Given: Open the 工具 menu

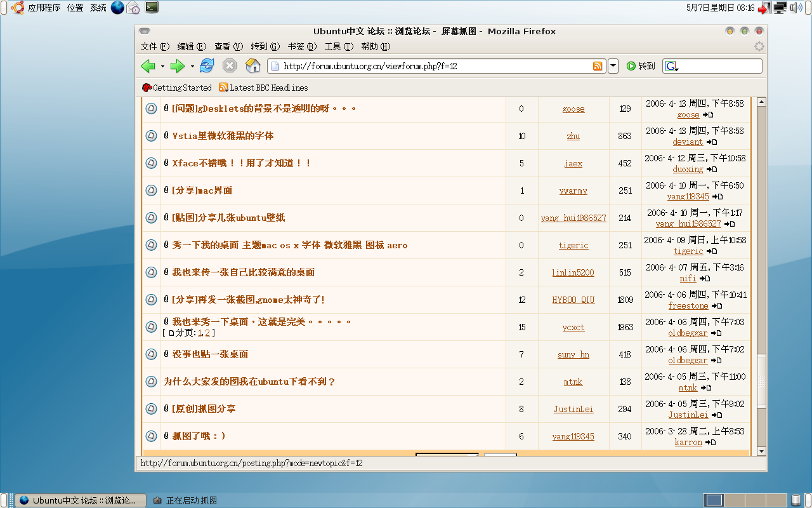Looking at the screenshot, I should coord(339,46).
